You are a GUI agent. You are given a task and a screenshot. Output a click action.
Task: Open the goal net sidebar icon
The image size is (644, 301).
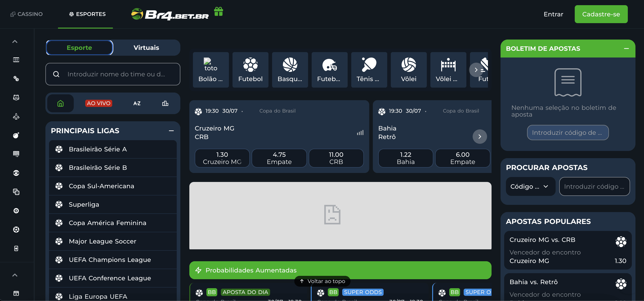click(16, 154)
